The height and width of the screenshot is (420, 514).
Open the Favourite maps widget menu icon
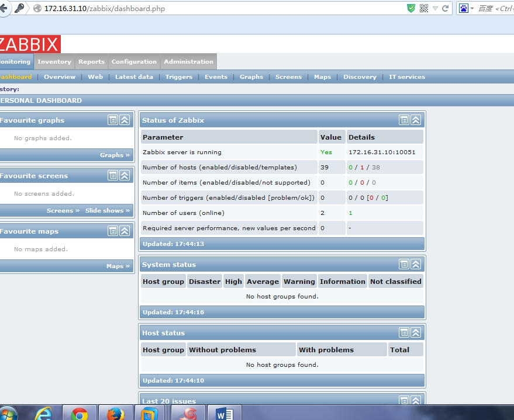tap(113, 231)
